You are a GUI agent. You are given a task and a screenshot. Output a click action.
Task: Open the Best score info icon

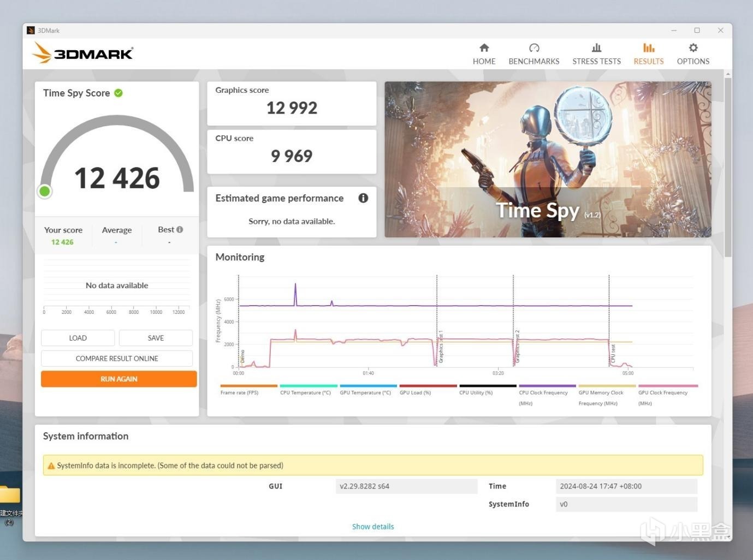pyautogui.click(x=180, y=230)
